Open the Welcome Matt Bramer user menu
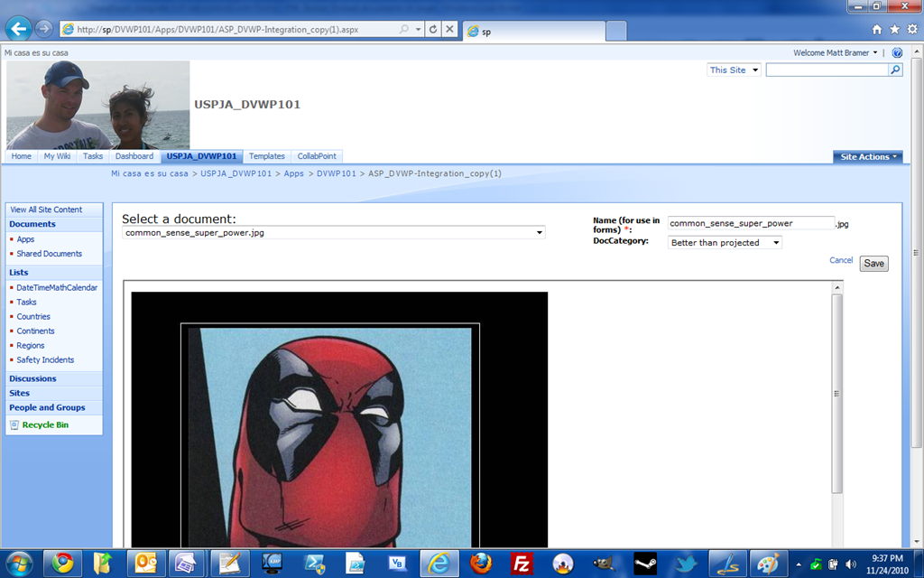924x578 pixels. (835, 52)
